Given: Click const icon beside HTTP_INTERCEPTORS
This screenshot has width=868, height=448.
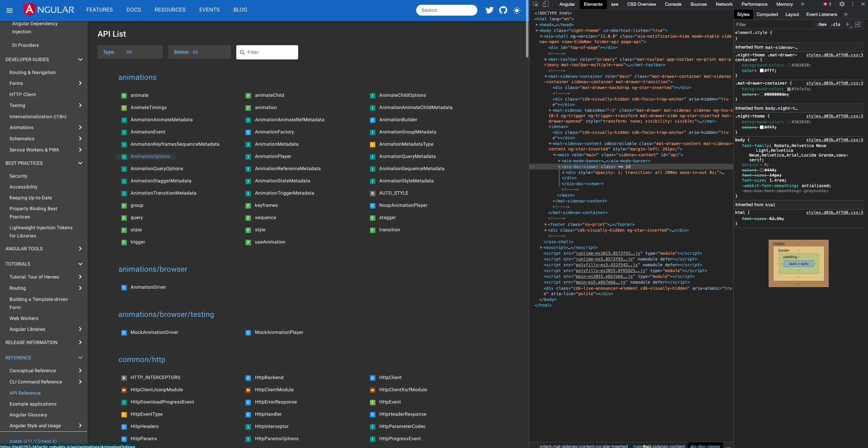Looking at the screenshot, I should (124, 378).
